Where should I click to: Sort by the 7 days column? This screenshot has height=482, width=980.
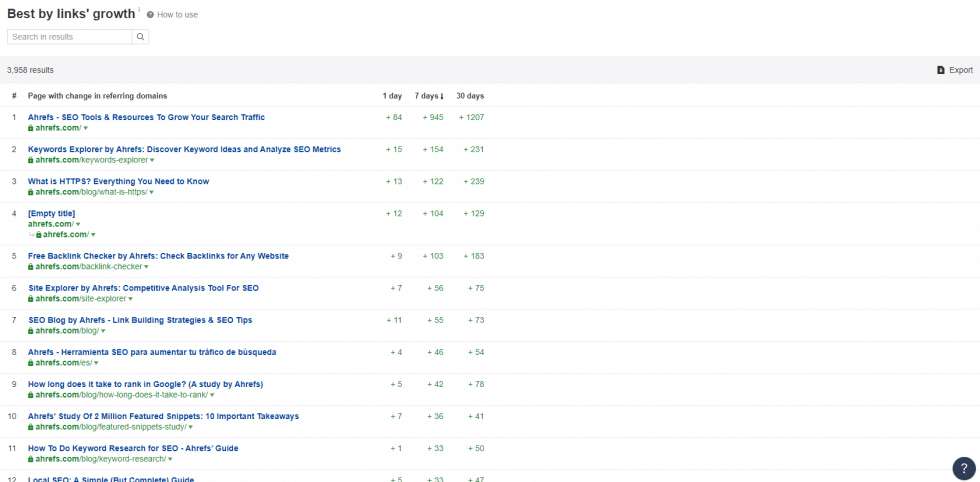(x=429, y=96)
